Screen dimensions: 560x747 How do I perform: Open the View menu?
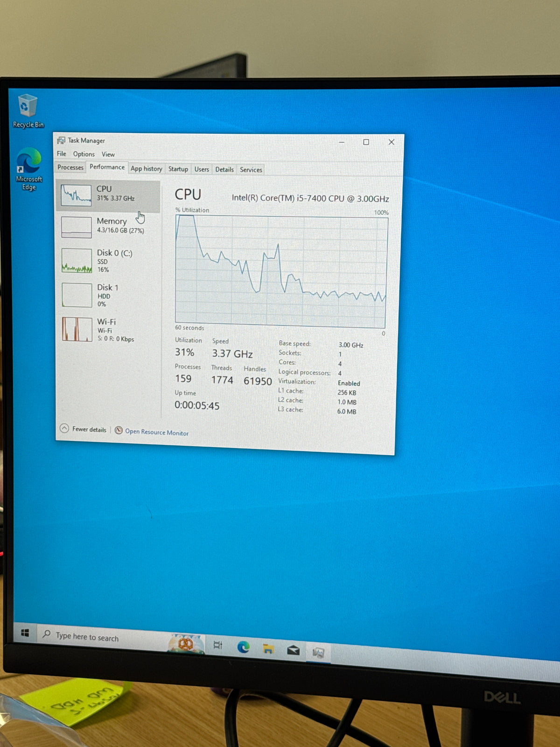pyautogui.click(x=108, y=154)
